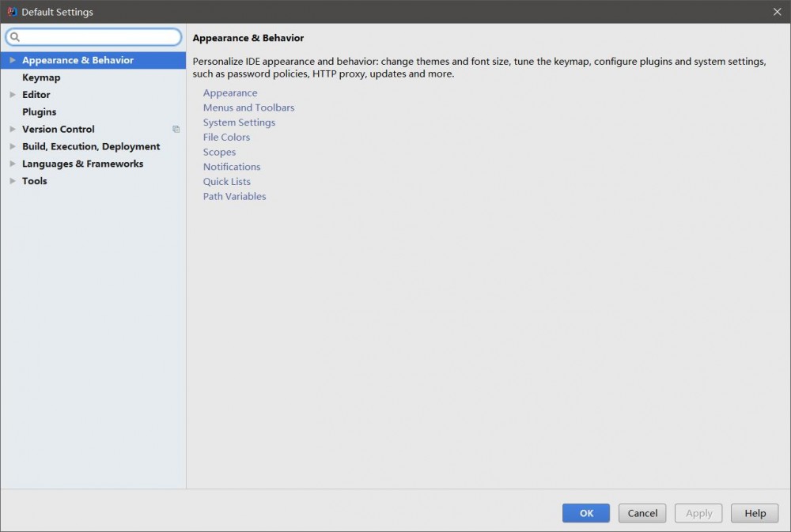Expand the Appearance & Behavior node
Viewport: 791px width, 532px height.
click(12, 59)
